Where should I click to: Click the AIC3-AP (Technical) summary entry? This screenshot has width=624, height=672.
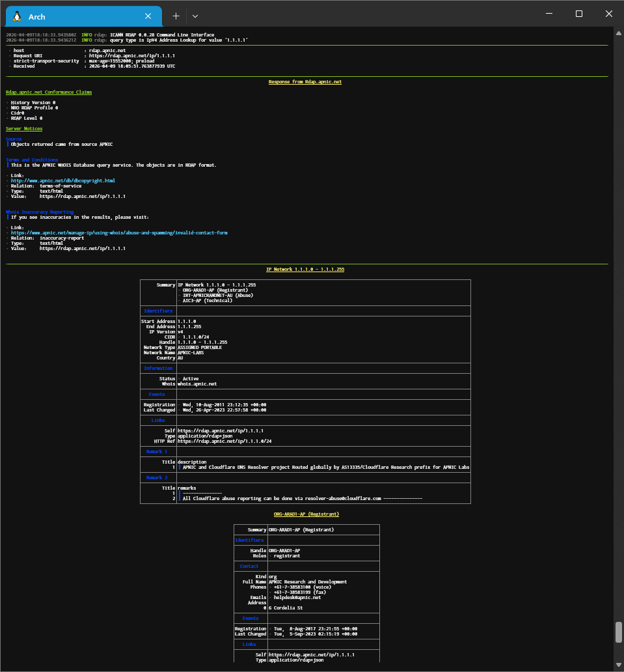point(208,300)
